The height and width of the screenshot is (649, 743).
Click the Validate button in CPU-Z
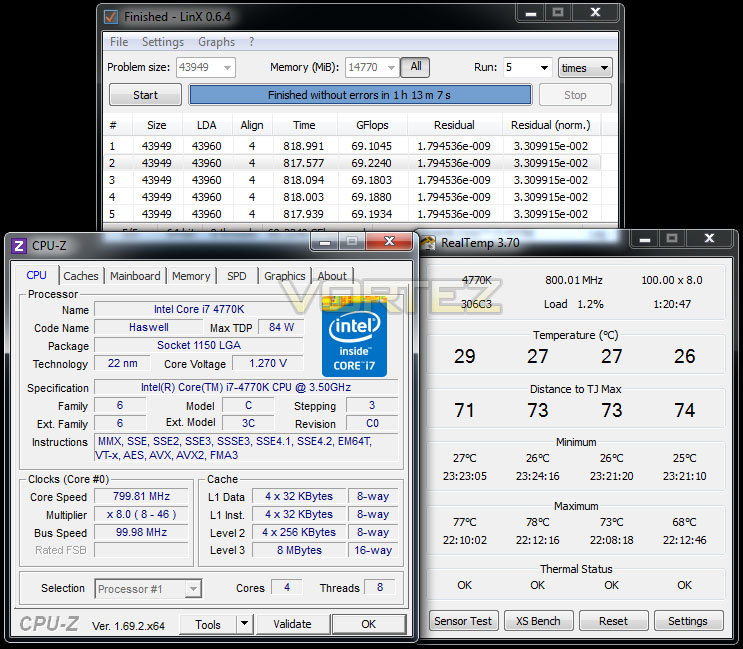tap(292, 624)
